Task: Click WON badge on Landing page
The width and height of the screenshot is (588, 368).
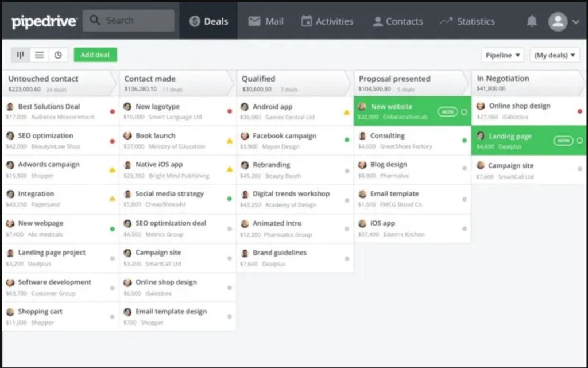Action: [563, 141]
